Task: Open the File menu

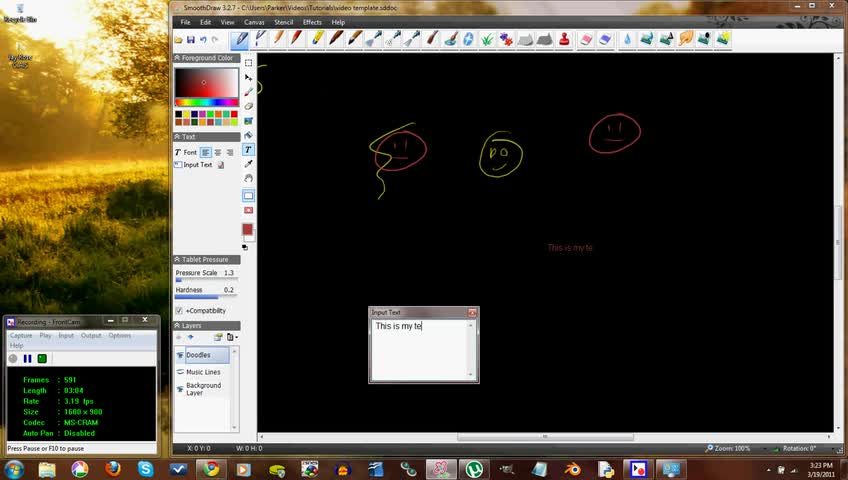Action: 186,22
